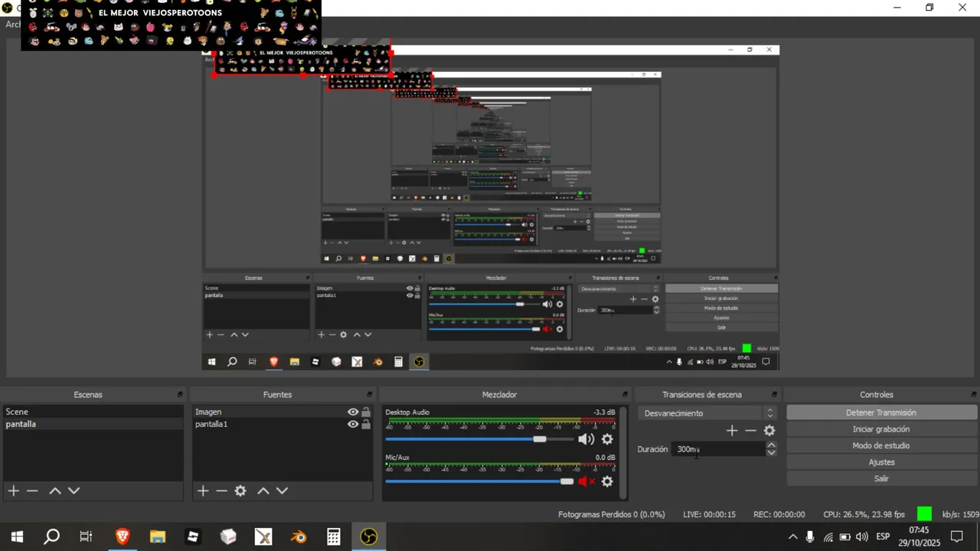980x551 pixels.
Task: Open the Calculator from the taskbar
Action: (x=334, y=536)
